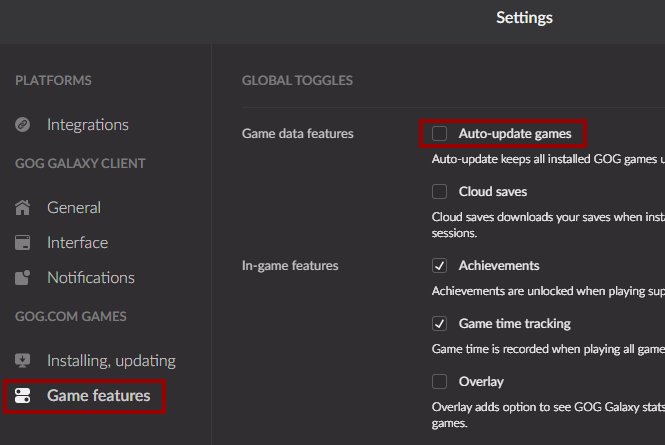Select Installing, updating section
665x445 pixels.
coord(111,361)
